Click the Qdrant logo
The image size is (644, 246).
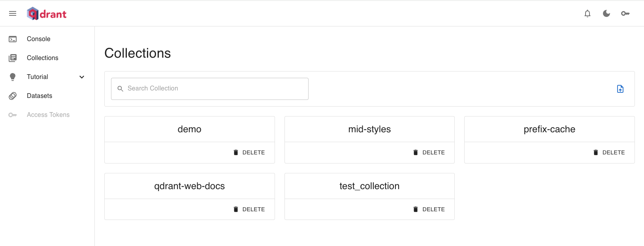coord(46,13)
